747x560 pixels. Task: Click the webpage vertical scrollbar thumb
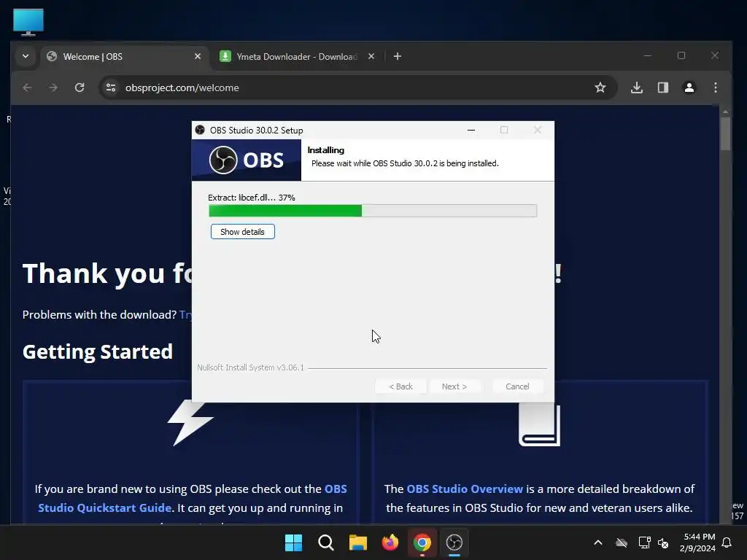point(725,134)
